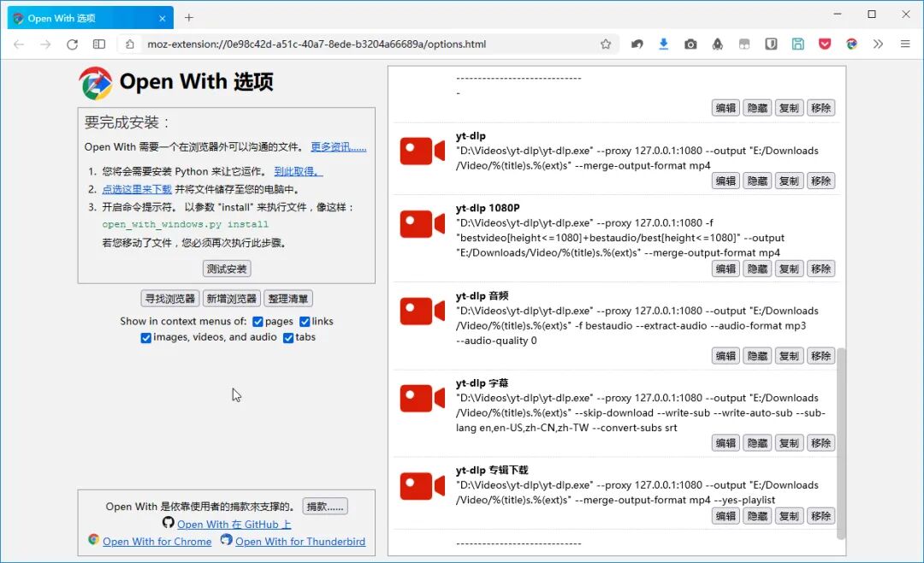924x563 pixels.
Task: Click the yt-dlp entry's red video icon
Action: (x=422, y=151)
